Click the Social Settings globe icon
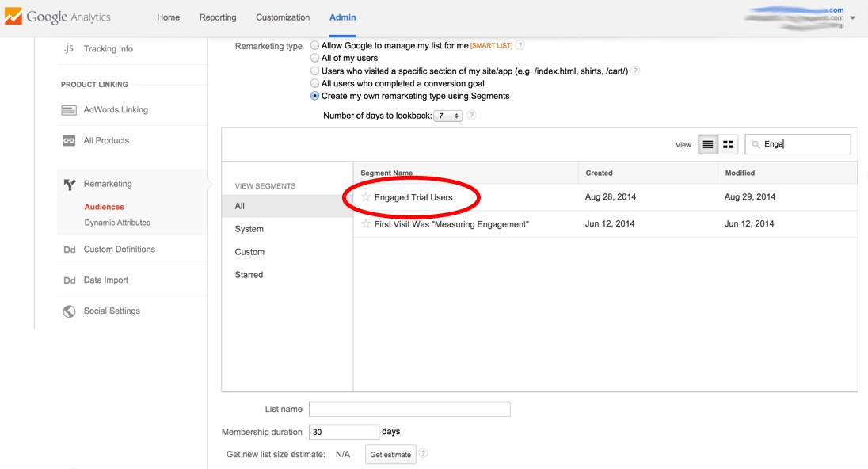 click(x=69, y=311)
